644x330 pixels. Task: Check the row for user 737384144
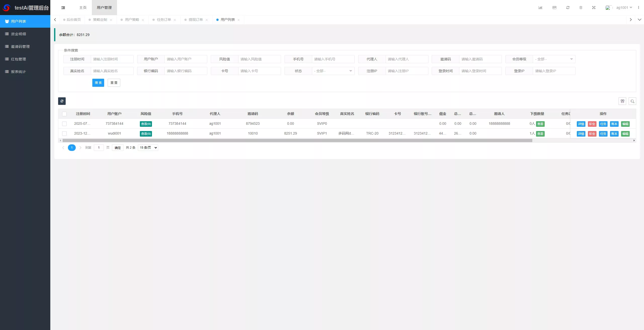[x=64, y=124]
